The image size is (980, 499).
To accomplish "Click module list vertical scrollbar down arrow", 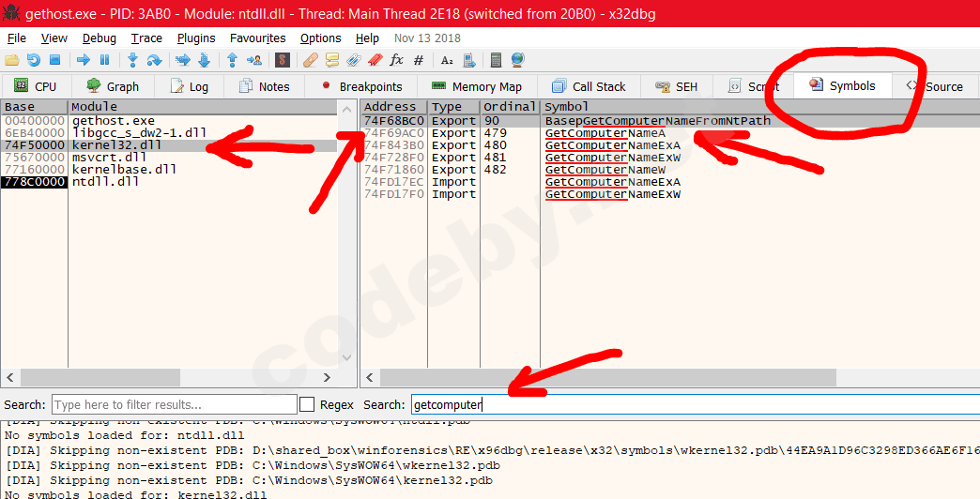I will [x=347, y=358].
